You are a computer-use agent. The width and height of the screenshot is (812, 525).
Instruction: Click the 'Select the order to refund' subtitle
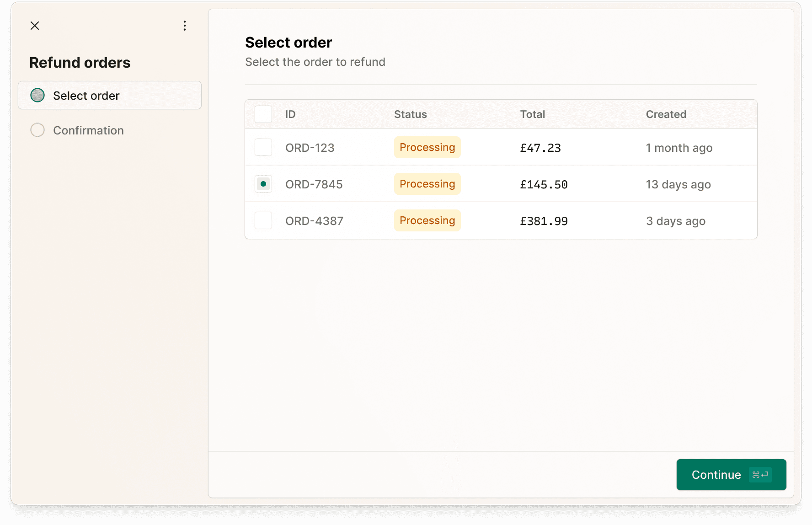[x=315, y=62]
